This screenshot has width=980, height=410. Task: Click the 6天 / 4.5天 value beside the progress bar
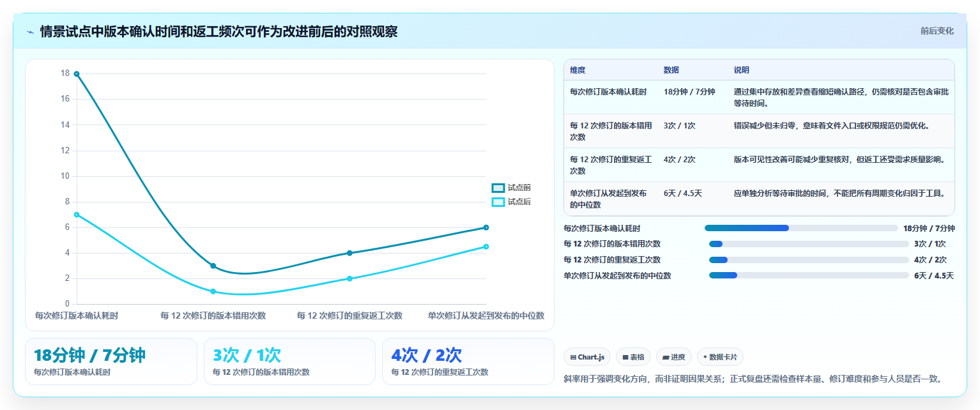click(934, 276)
